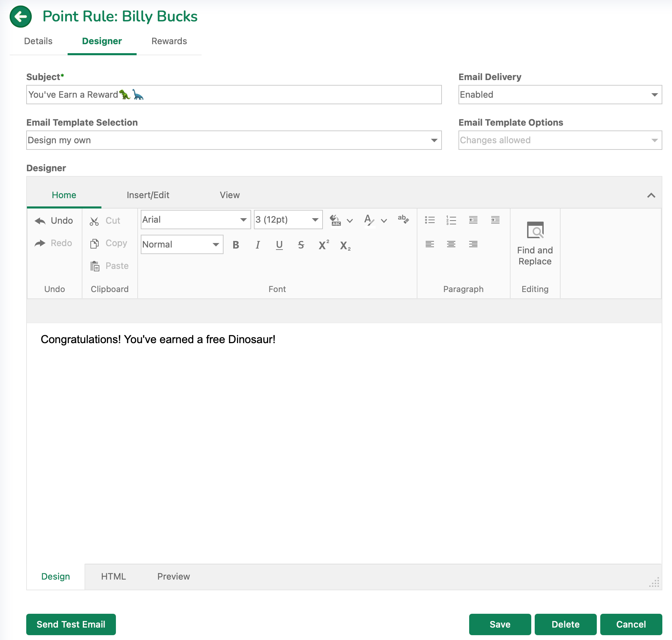The image size is (672, 640).
Task: Switch to the Details tab
Action: pyautogui.click(x=38, y=41)
